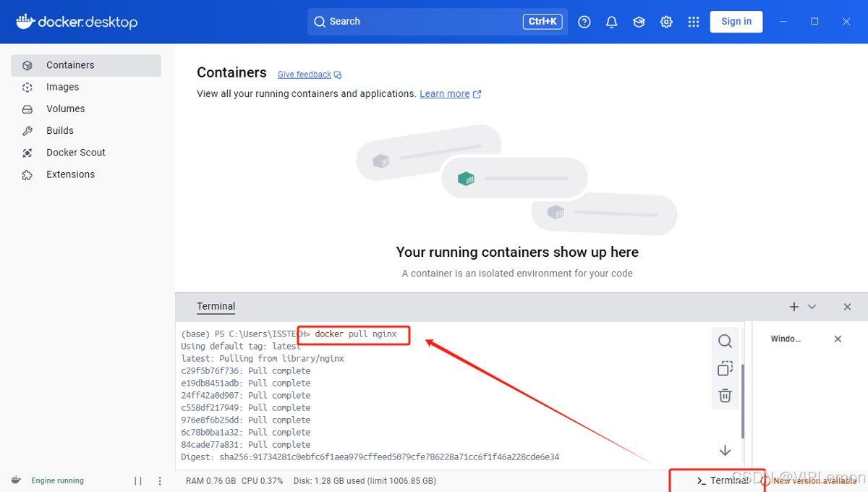Click 'Your running containers show up here'
The height and width of the screenshot is (492, 868).
517,253
